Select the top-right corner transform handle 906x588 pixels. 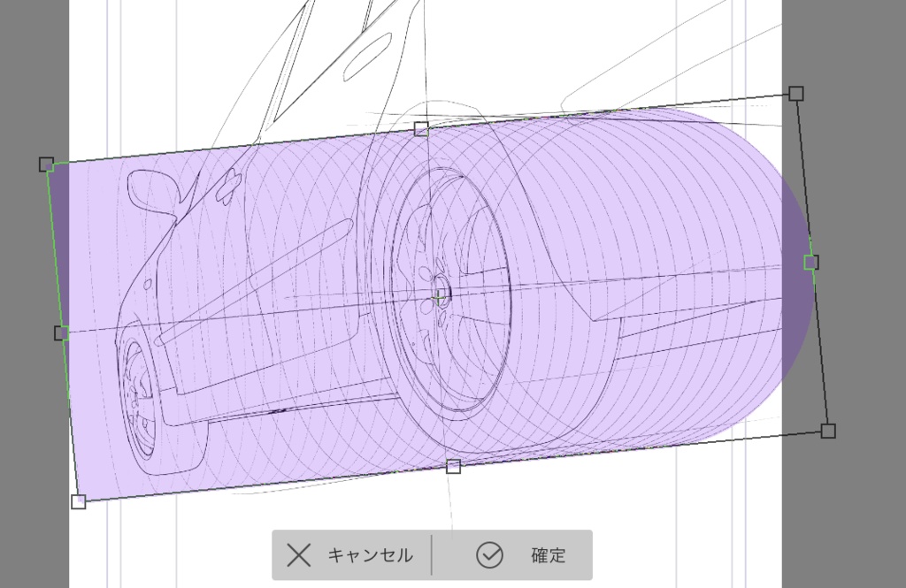click(798, 92)
